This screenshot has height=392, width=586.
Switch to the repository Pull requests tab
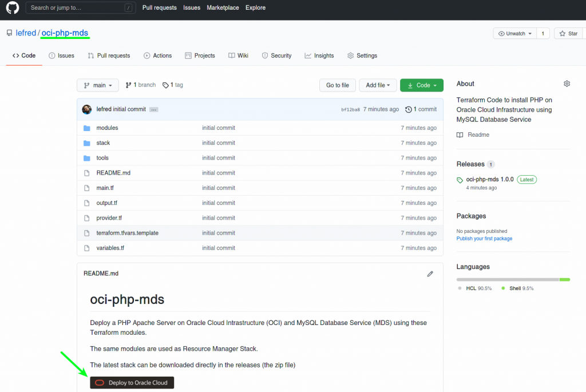[109, 56]
